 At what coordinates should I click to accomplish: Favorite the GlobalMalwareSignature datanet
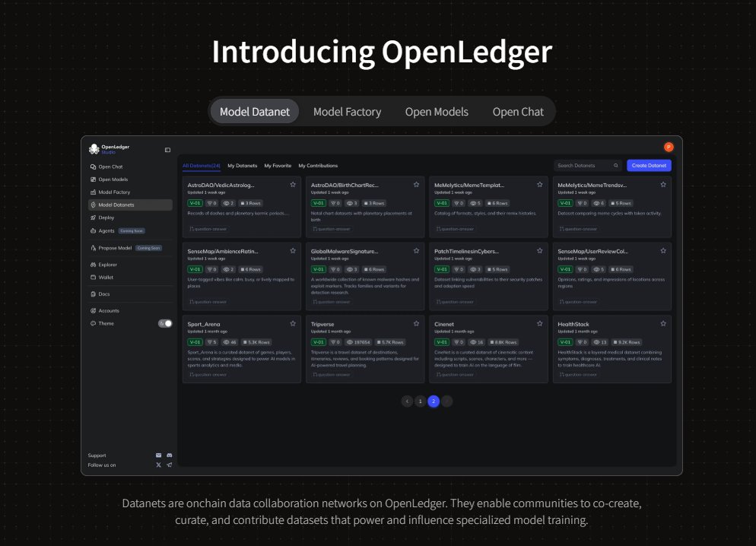416,251
